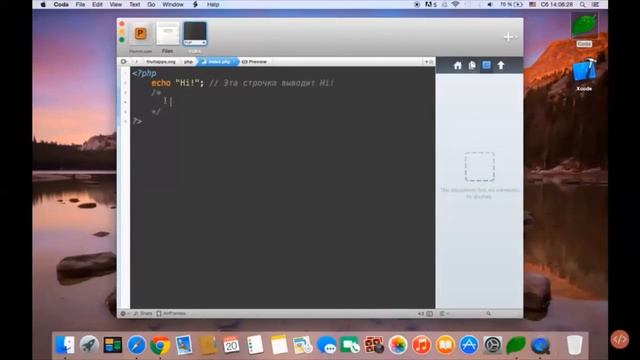Click the AirPreview button in status bar

171,313
